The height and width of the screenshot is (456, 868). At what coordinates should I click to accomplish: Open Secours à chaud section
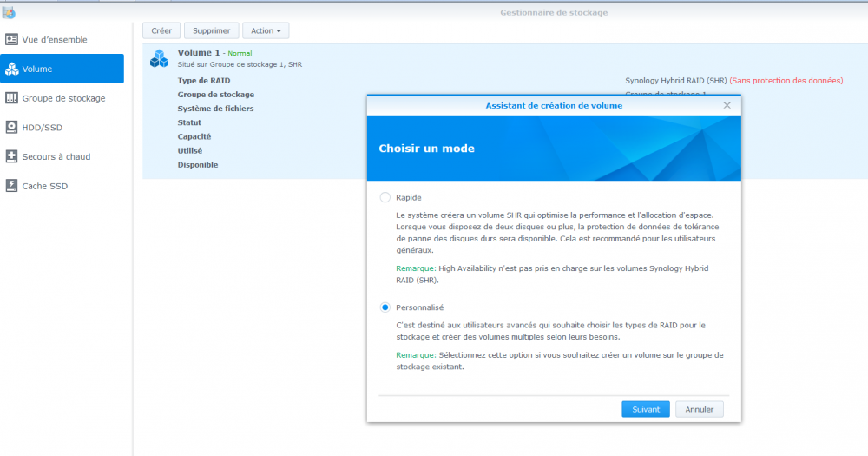click(62, 156)
